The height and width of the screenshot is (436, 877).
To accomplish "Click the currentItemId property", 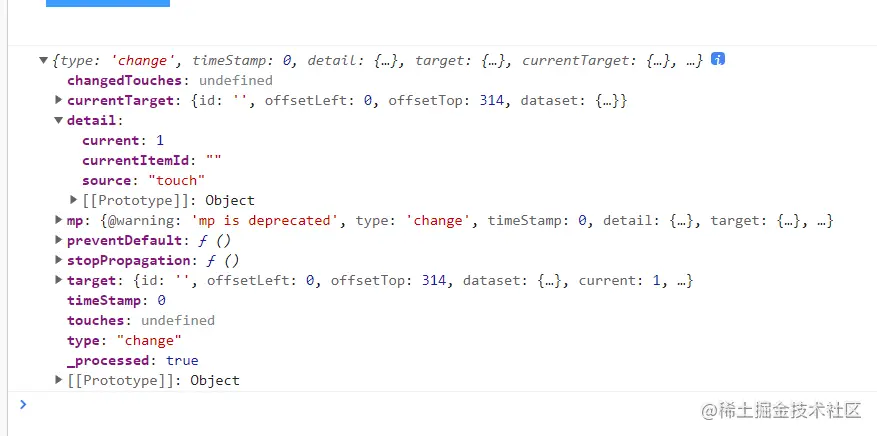I will [x=138, y=160].
